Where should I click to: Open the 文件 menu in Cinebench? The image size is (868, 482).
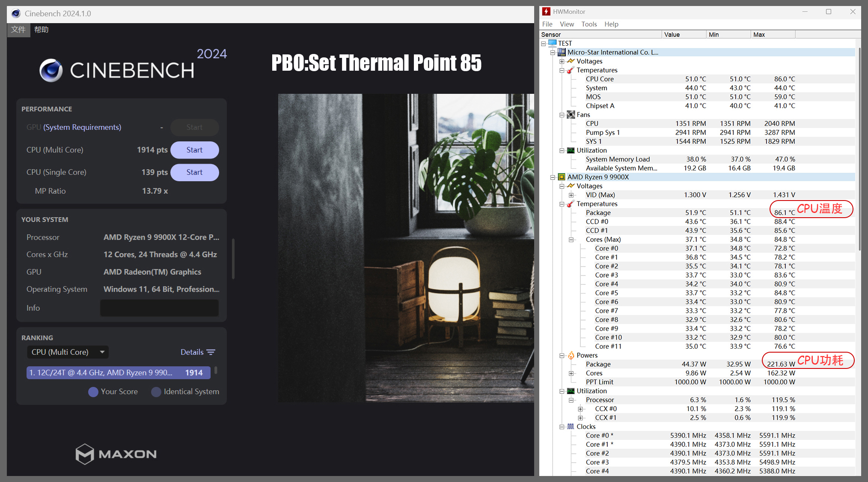pyautogui.click(x=18, y=30)
